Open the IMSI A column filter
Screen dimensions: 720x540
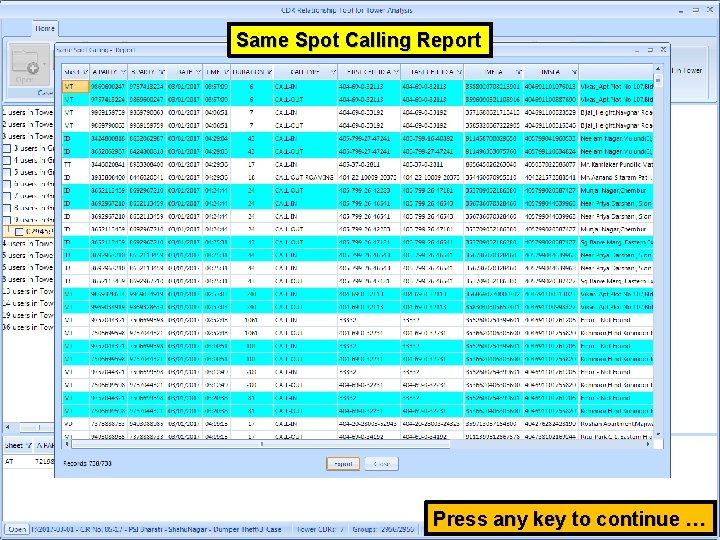(574, 72)
